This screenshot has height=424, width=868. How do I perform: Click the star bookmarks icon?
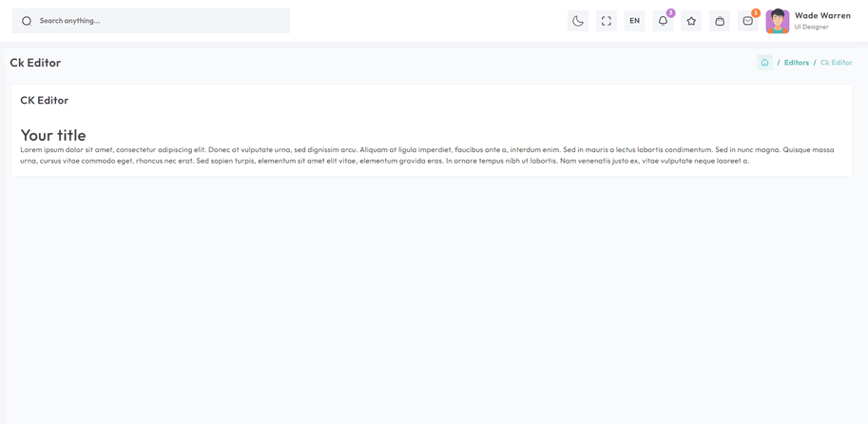(691, 21)
